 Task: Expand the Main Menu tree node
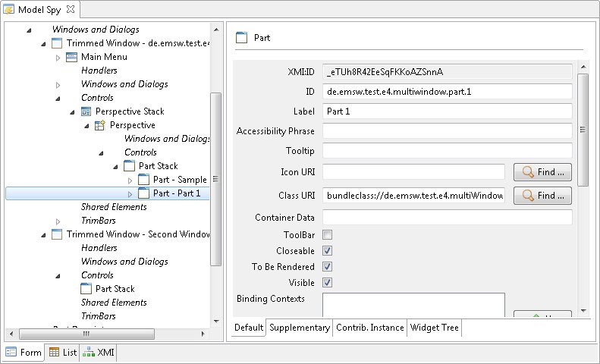point(58,57)
